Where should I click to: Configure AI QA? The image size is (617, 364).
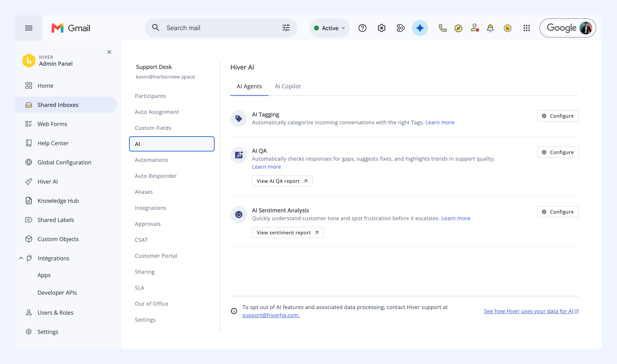[x=558, y=152]
